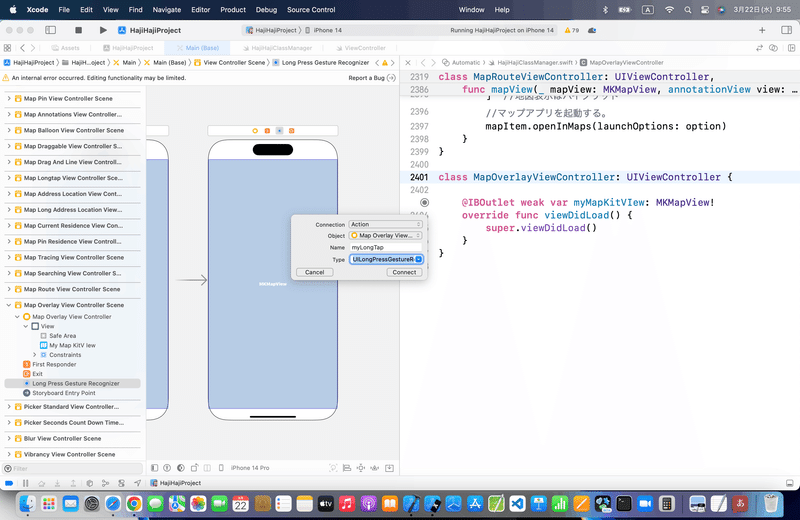Expand Map Balloon View Controller Scene
The image size is (800, 520).
click(x=9, y=130)
